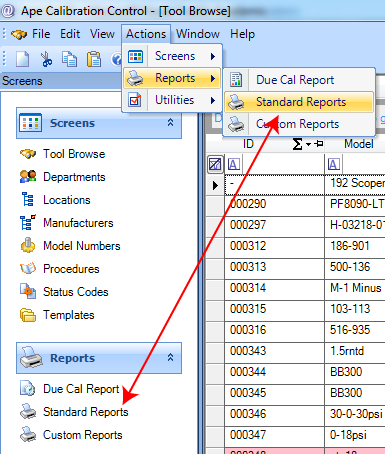Click the printer icon beside Reports menu entry
The height and width of the screenshot is (454, 385).
click(x=135, y=78)
